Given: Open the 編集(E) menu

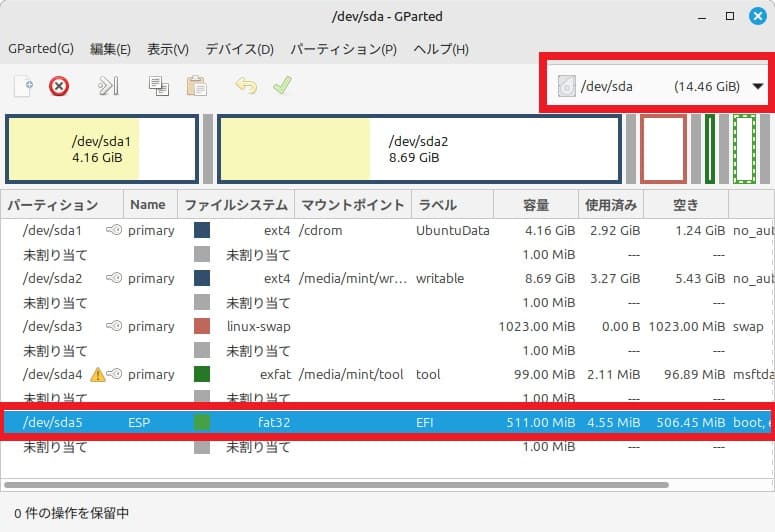Looking at the screenshot, I should coord(110,49).
